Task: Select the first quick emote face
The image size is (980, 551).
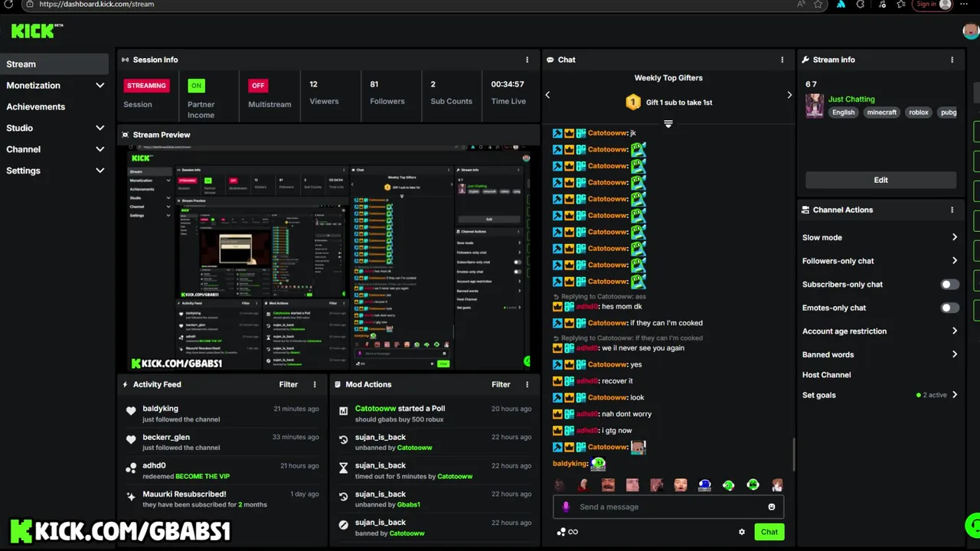Action: (x=560, y=485)
